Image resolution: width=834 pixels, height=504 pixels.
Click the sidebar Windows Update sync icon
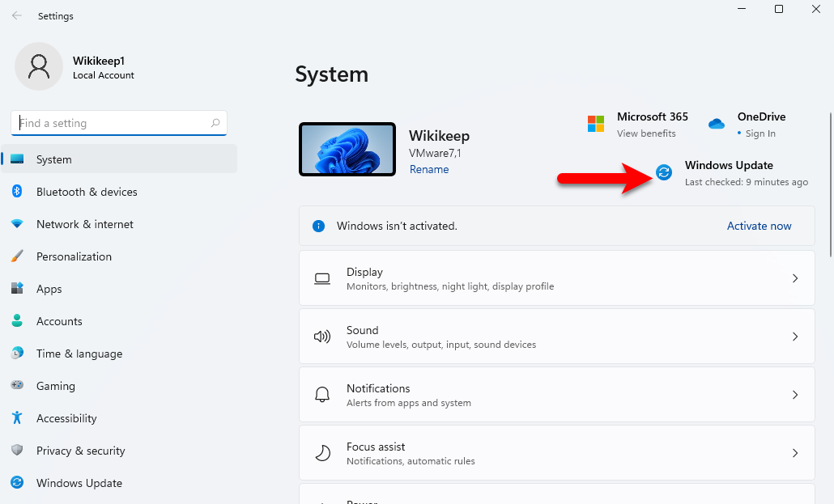[x=17, y=482]
